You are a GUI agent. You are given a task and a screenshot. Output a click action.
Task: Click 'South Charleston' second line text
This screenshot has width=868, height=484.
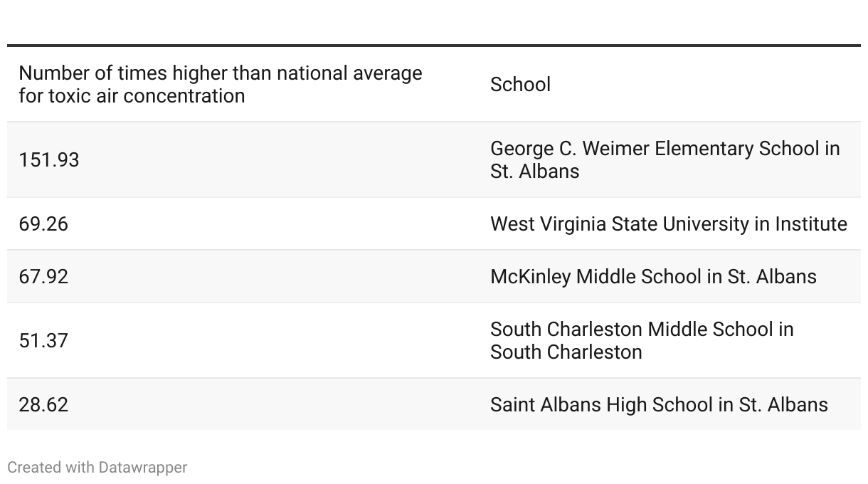pyautogui.click(x=566, y=352)
